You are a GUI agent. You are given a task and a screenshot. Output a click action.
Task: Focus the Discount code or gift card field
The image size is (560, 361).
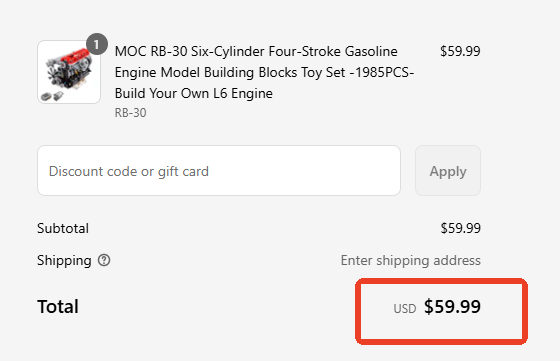tap(219, 171)
